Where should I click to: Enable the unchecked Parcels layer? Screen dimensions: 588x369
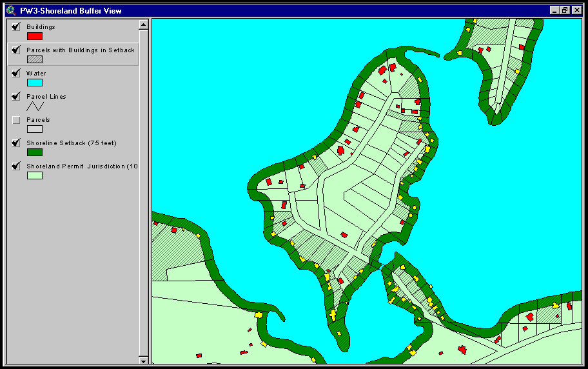pyautogui.click(x=15, y=120)
